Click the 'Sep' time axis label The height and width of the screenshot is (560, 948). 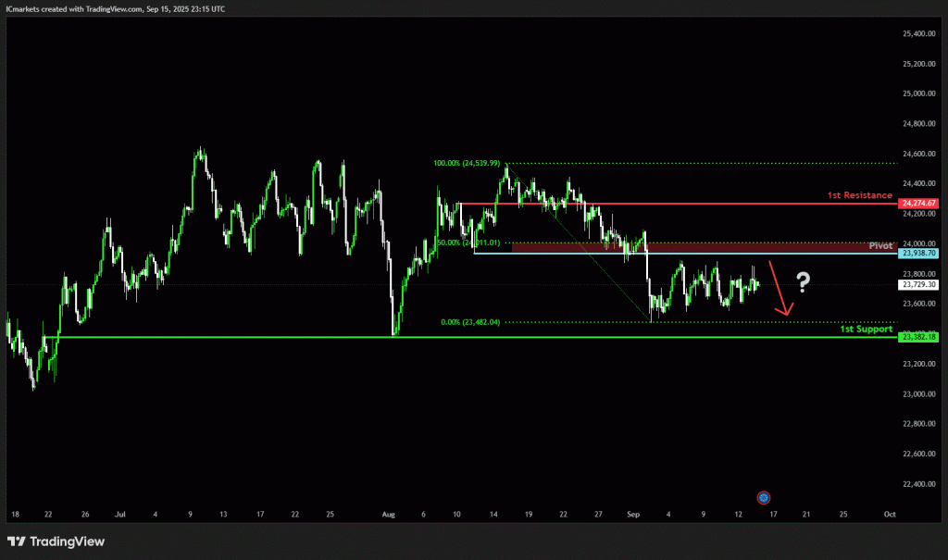(x=633, y=514)
